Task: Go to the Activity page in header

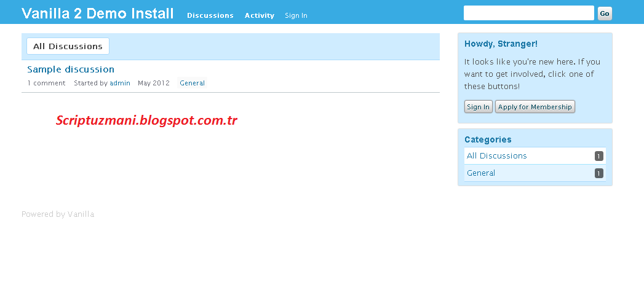Action: coord(259,15)
